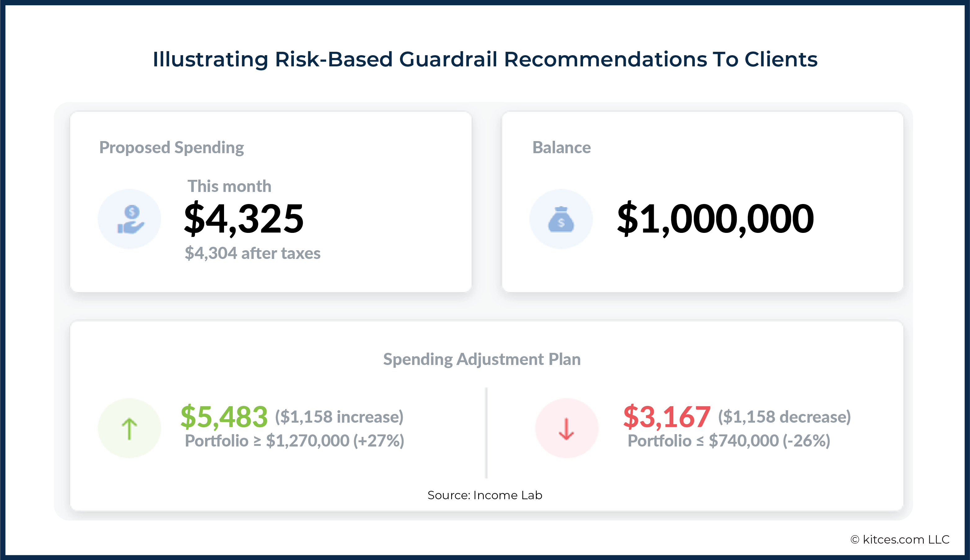Click the red down arrow icon
970x560 pixels.
tap(566, 428)
